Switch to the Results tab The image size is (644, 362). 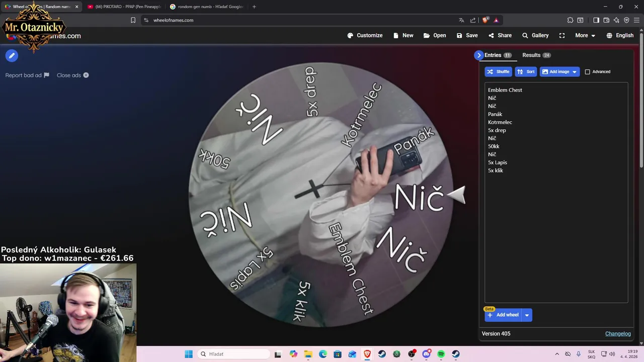tap(536, 55)
